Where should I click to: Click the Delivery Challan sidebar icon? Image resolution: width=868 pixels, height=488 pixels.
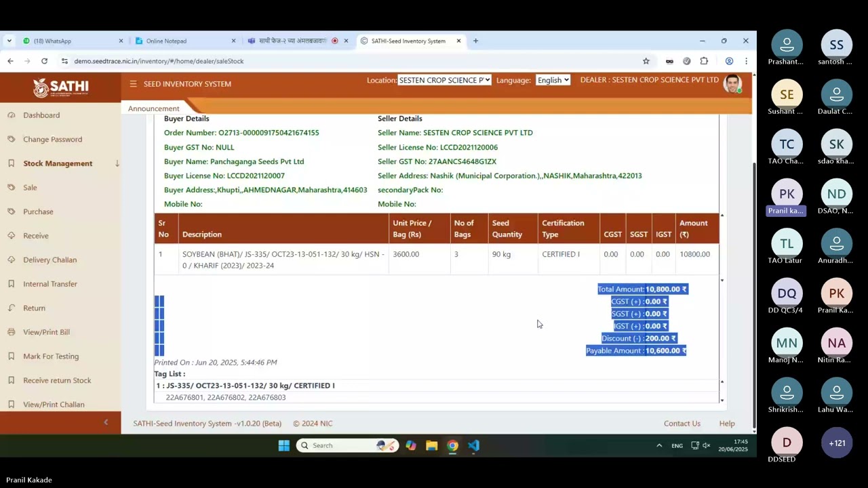click(12, 260)
